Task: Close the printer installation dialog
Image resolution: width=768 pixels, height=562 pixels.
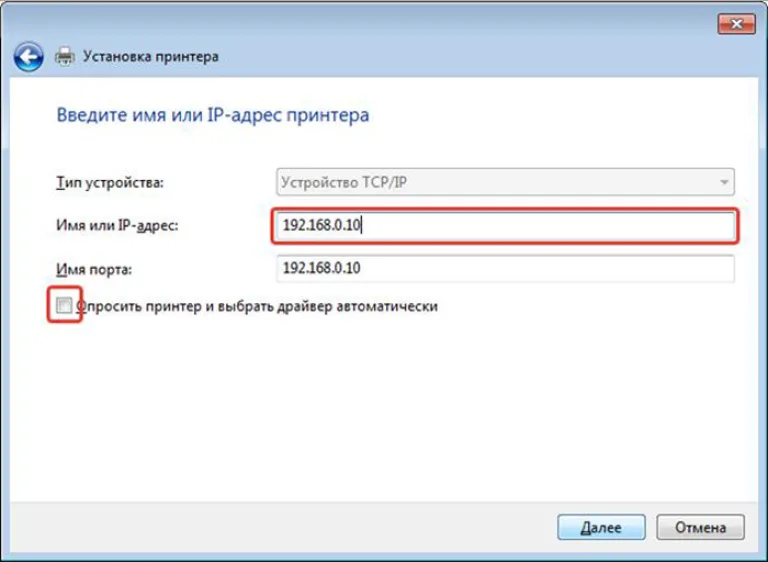Action: click(x=736, y=24)
